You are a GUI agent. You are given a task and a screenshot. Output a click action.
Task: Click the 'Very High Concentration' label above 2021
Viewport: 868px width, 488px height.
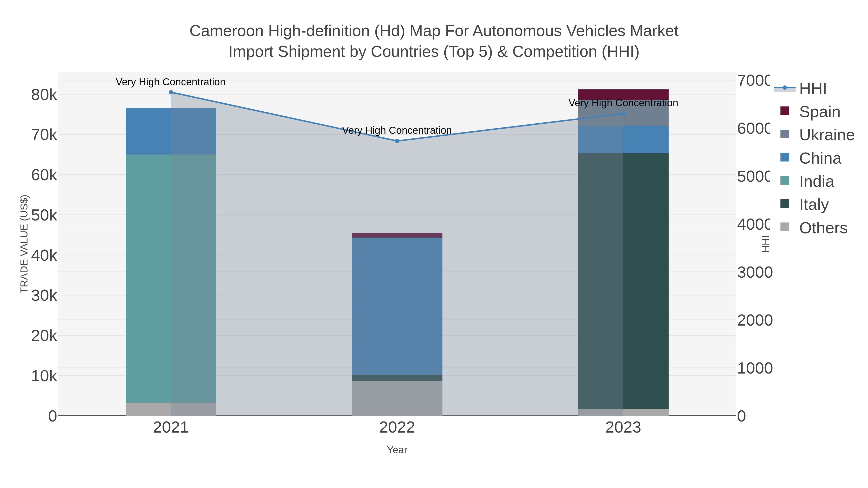pyautogui.click(x=170, y=82)
